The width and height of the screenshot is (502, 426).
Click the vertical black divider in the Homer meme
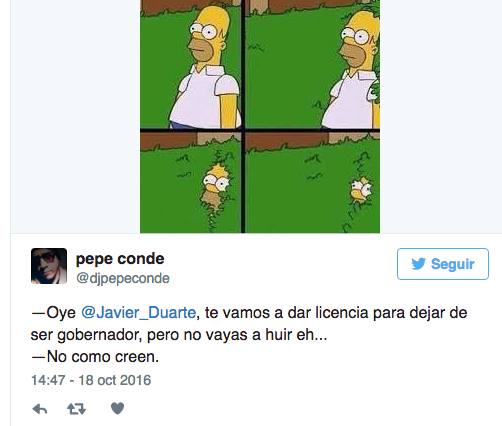point(243,116)
